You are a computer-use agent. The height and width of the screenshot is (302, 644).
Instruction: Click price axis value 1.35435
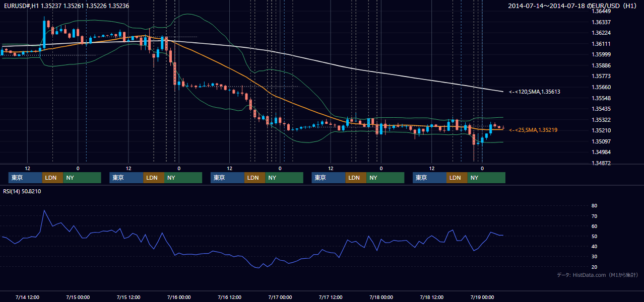click(x=601, y=109)
